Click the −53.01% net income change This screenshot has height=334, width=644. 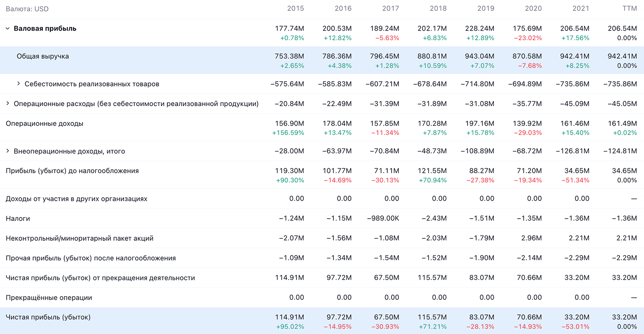pos(576,327)
